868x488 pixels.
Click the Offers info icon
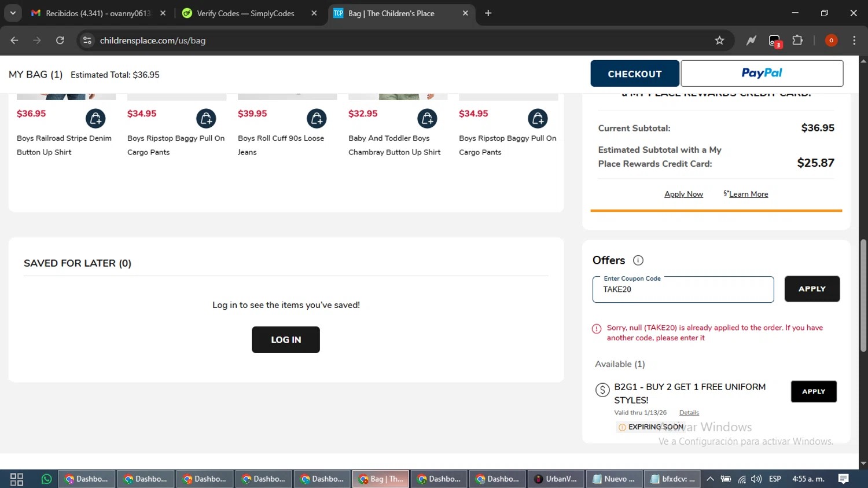point(638,260)
